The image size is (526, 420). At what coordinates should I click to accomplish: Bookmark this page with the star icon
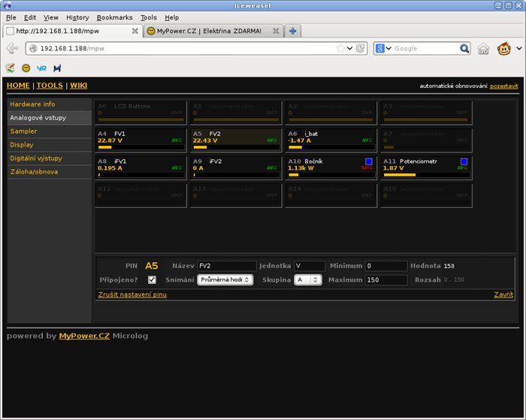[x=341, y=48]
